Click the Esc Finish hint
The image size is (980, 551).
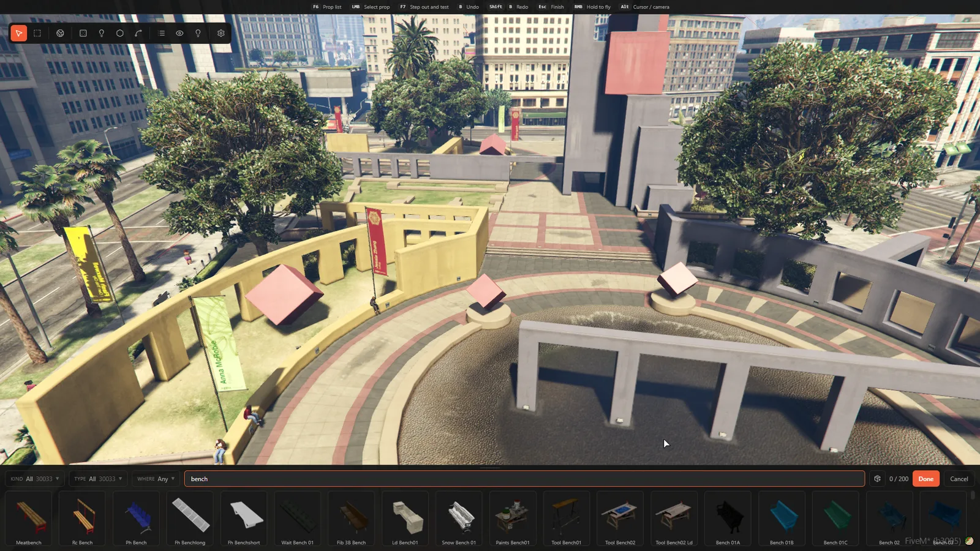point(551,7)
